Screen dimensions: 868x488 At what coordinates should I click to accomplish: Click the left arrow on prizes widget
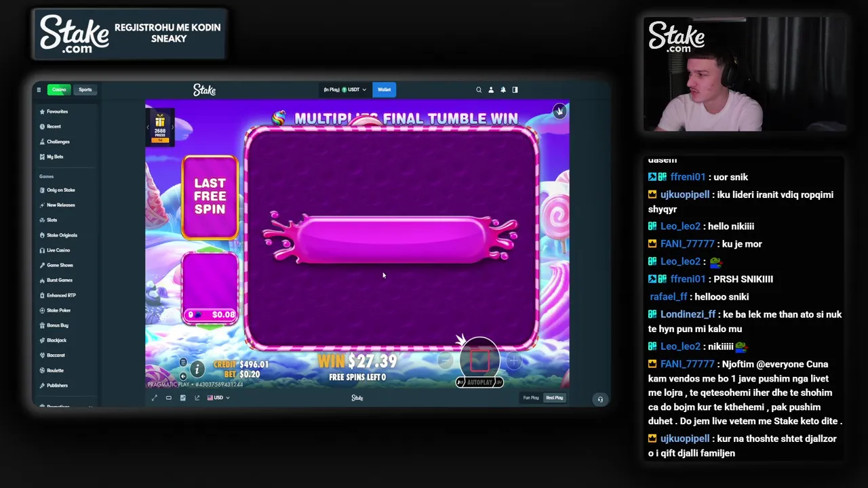(x=148, y=127)
